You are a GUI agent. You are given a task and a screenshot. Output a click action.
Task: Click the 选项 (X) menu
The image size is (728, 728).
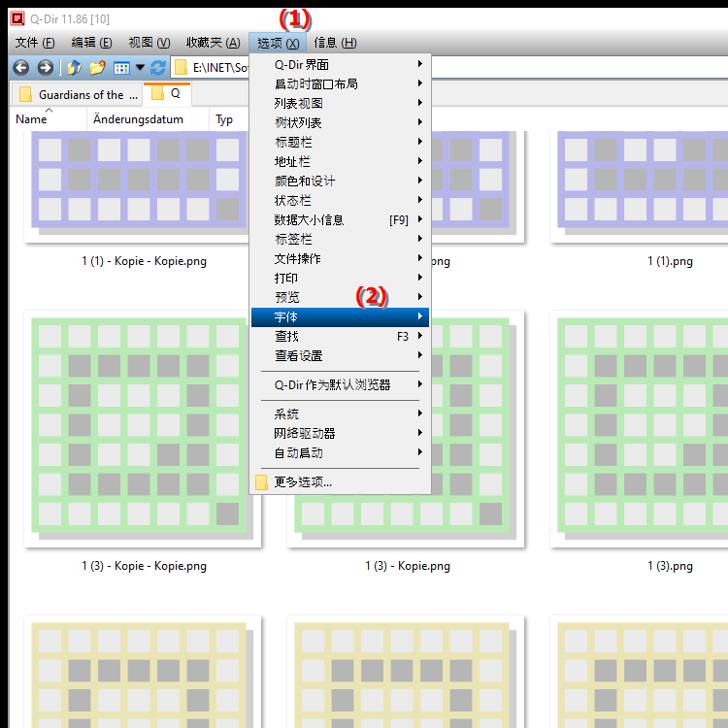[278, 43]
